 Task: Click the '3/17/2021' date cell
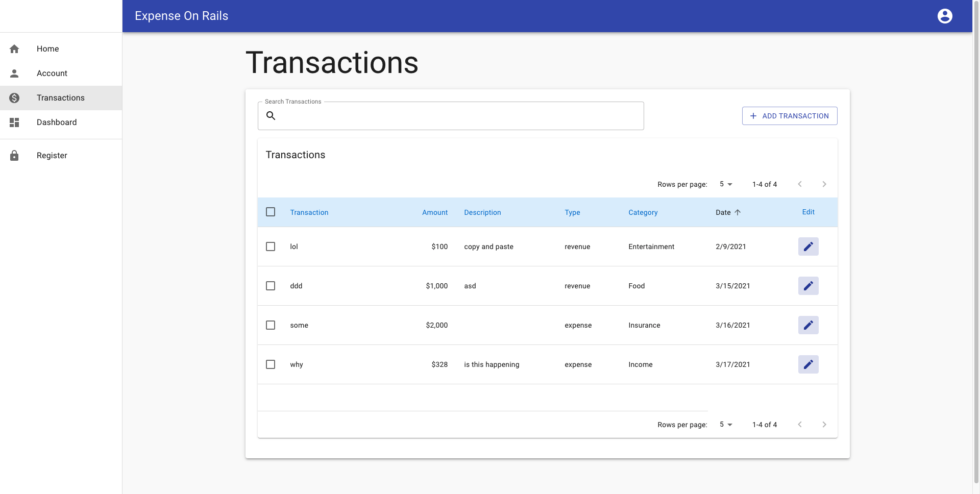coord(733,364)
